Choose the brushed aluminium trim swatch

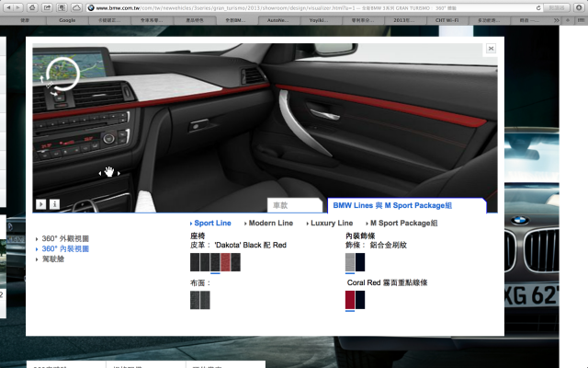tap(350, 262)
